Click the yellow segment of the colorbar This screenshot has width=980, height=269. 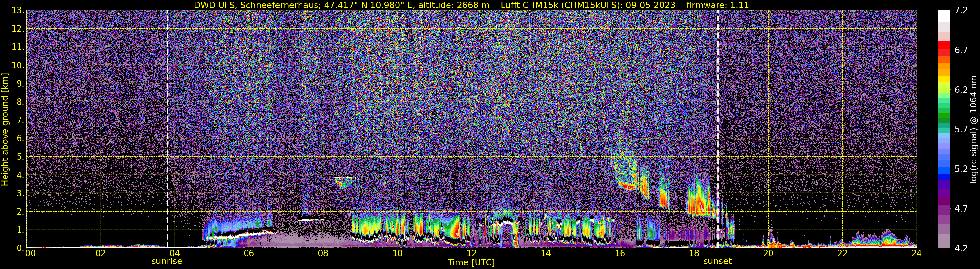pyautogui.click(x=944, y=79)
